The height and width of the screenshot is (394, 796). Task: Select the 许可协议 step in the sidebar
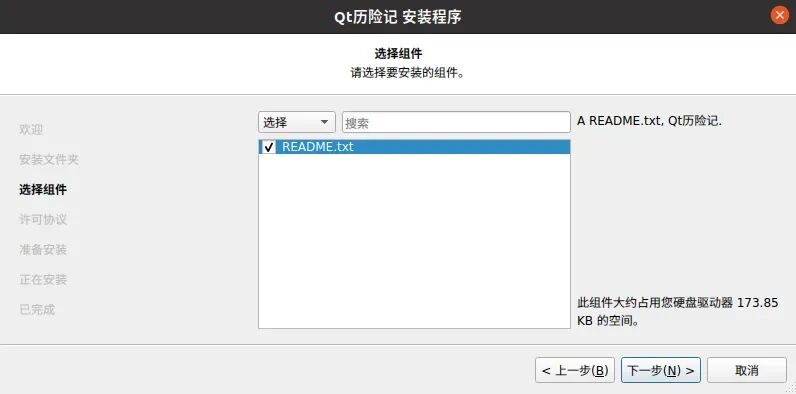tap(43, 220)
